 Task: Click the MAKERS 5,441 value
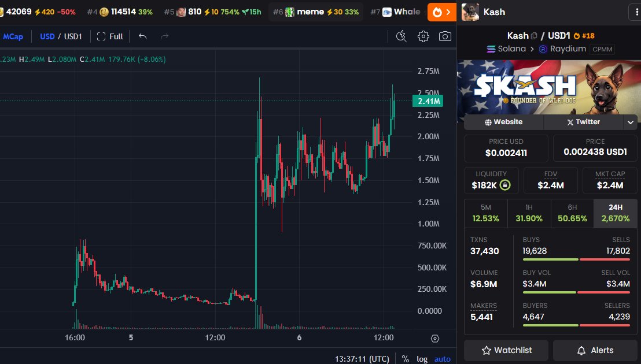coord(481,317)
